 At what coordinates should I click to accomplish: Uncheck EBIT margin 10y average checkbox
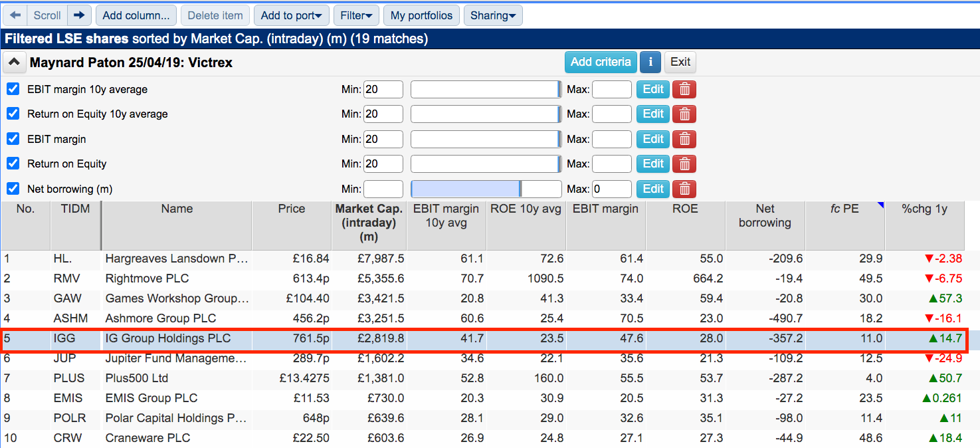(x=13, y=89)
